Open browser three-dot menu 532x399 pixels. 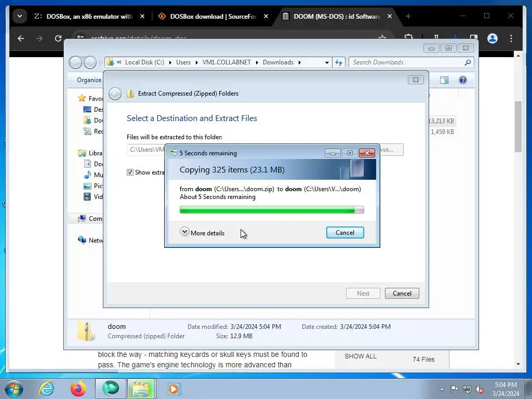click(x=511, y=38)
